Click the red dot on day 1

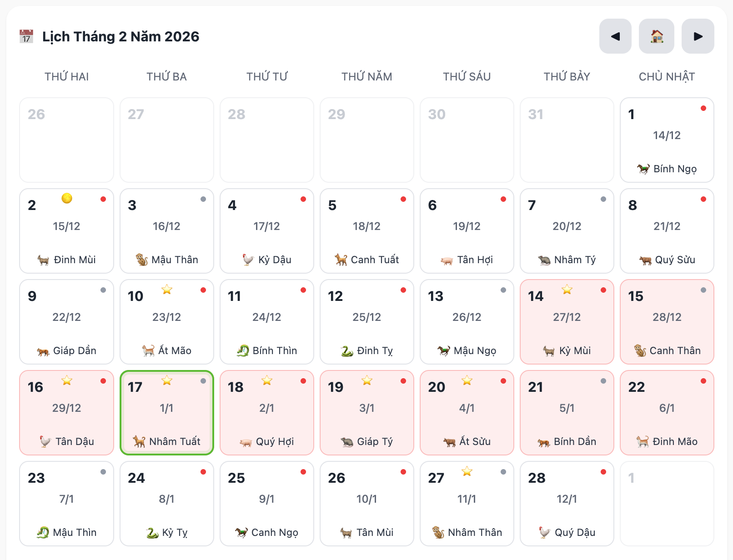click(703, 108)
